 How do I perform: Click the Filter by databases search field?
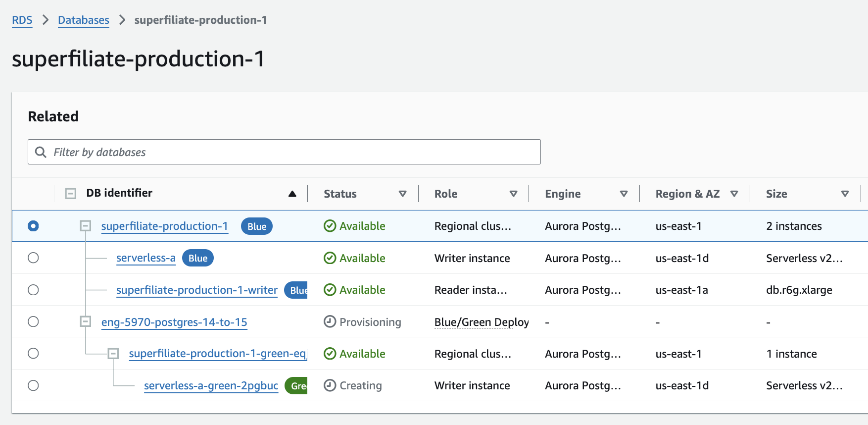pyautogui.click(x=284, y=152)
